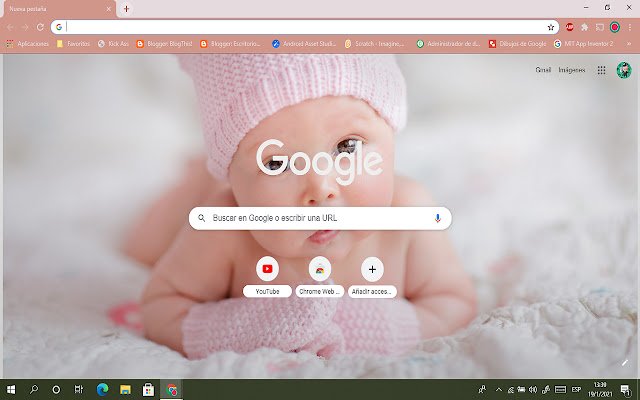This screenshot has width=640, height=400.
Task: Open the Imágenes link
Action: 572,70
